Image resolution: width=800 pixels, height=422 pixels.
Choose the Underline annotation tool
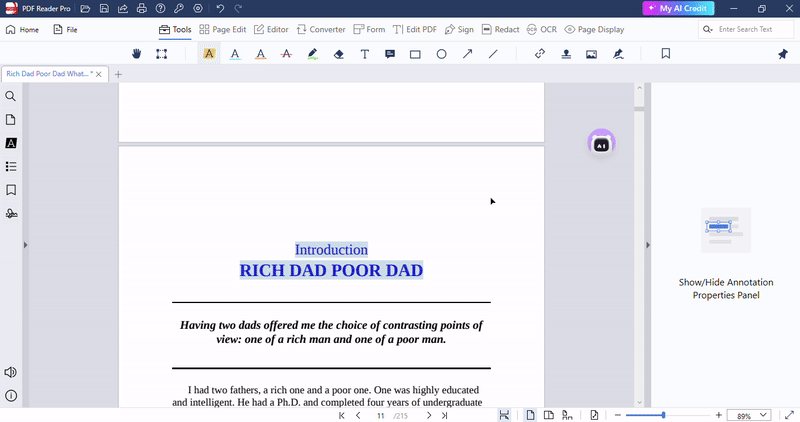[x=235, y=54]
